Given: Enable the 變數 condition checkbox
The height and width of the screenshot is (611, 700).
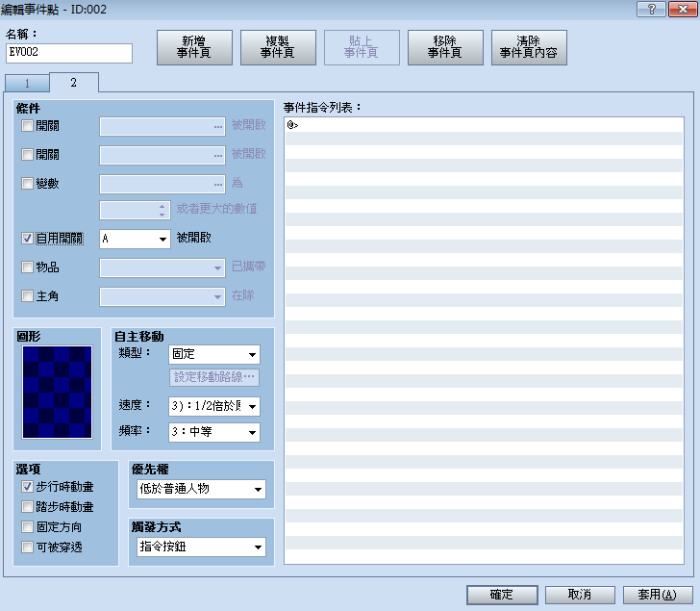Looking at the screenshot, I should (x=27, y=183).
